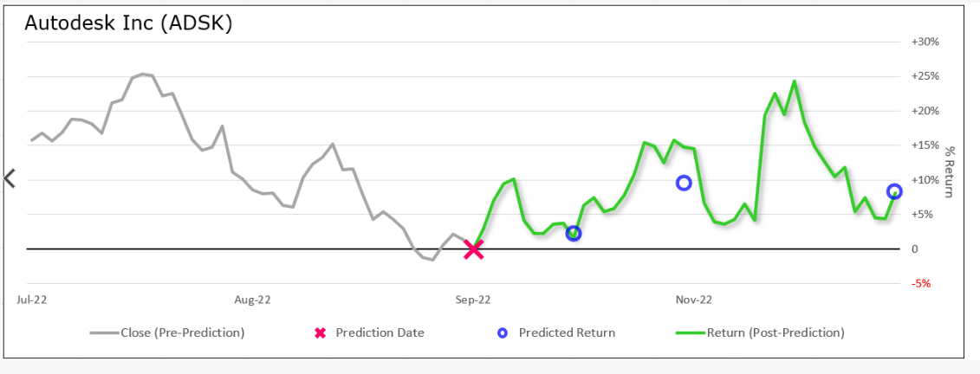Click the Jul-22 axis label
This screenshot has height=374, width=980.
click(x=32, y=300)
